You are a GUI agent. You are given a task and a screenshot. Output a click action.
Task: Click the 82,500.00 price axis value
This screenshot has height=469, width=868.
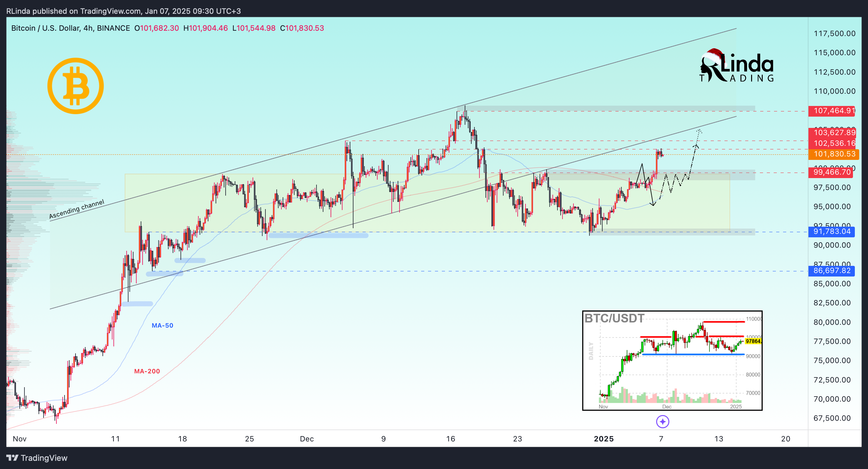832,303
